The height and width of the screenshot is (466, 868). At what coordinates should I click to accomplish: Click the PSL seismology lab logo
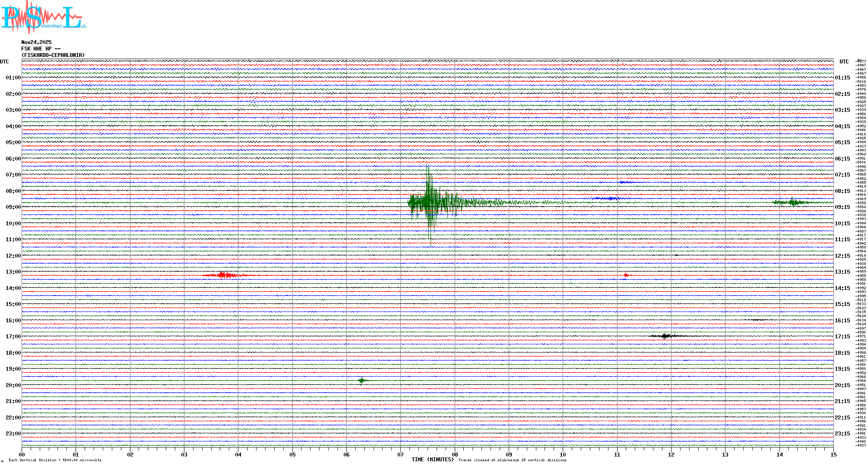coord(43,16)
